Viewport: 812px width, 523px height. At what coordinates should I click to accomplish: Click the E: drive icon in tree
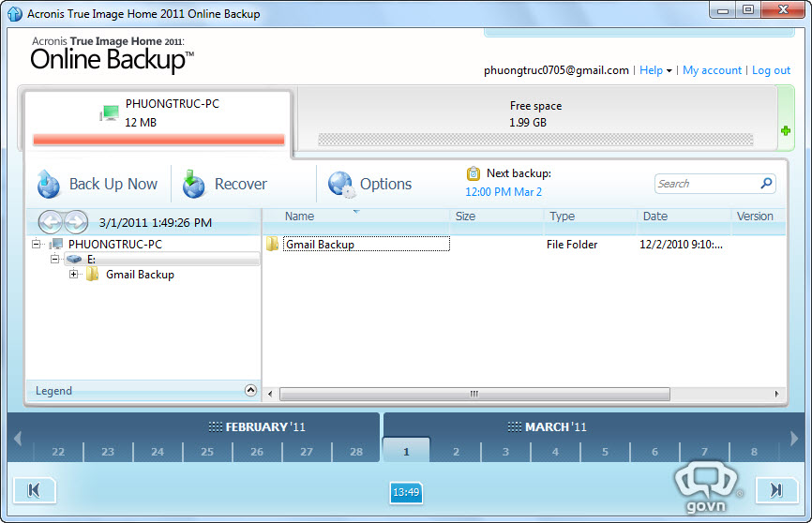pyautogui.click(x=74, y=259)
